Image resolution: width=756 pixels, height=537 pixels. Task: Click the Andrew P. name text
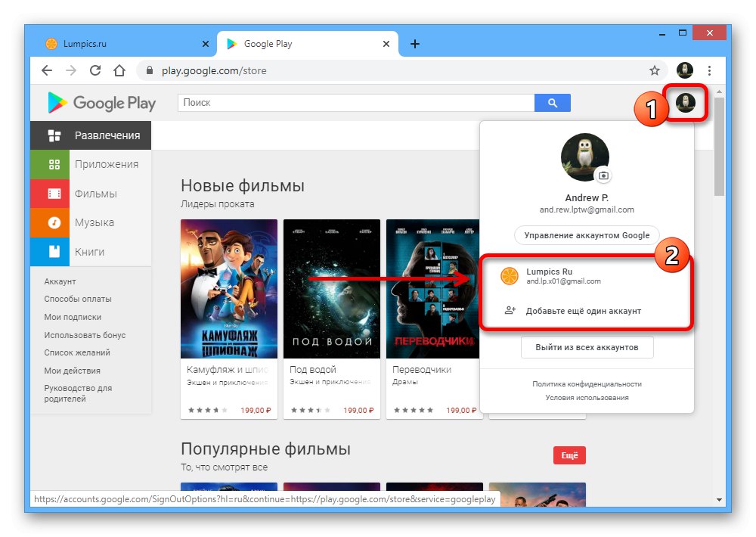click(587, 198)
